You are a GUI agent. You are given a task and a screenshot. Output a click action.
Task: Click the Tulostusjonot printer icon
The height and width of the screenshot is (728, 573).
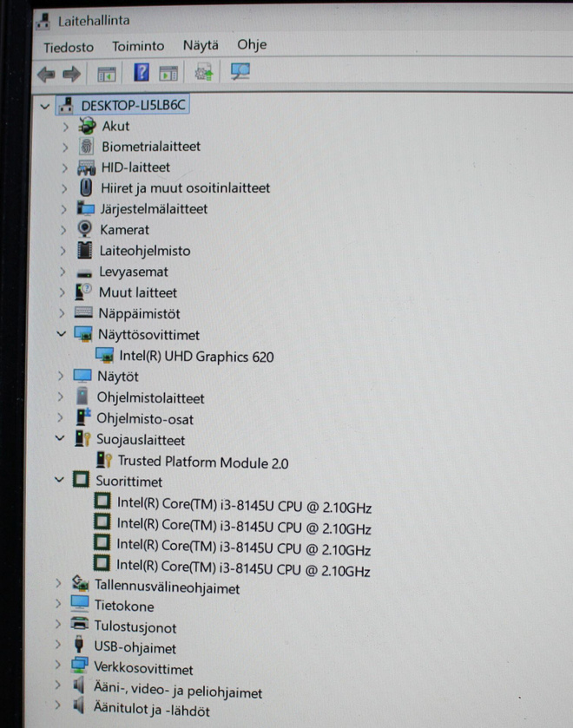point(80,624)
